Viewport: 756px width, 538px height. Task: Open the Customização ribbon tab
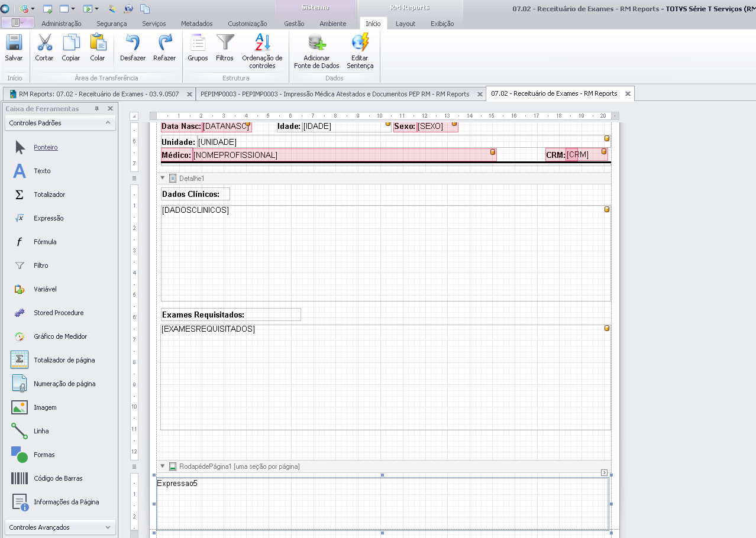(247, 24)
